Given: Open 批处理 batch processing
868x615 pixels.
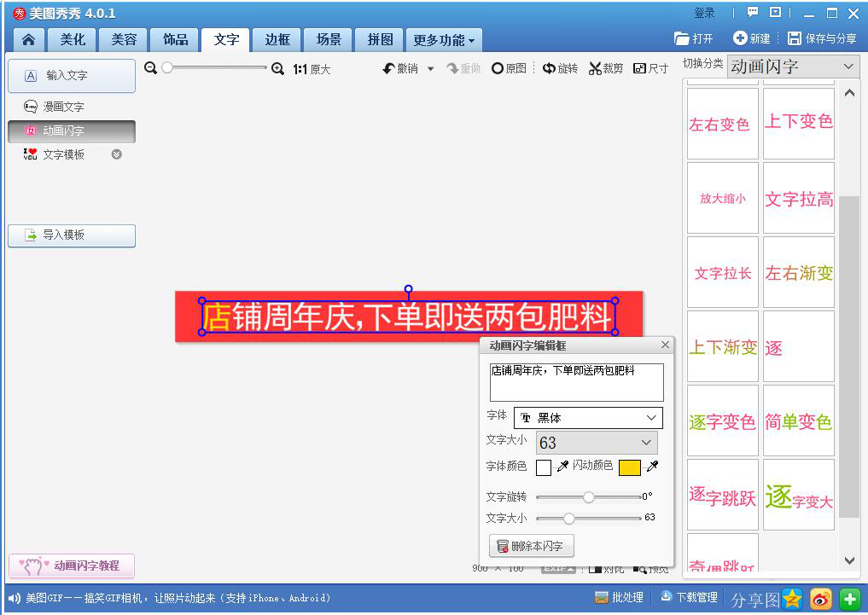Looking at the screenshot, I should click(619, 597).
